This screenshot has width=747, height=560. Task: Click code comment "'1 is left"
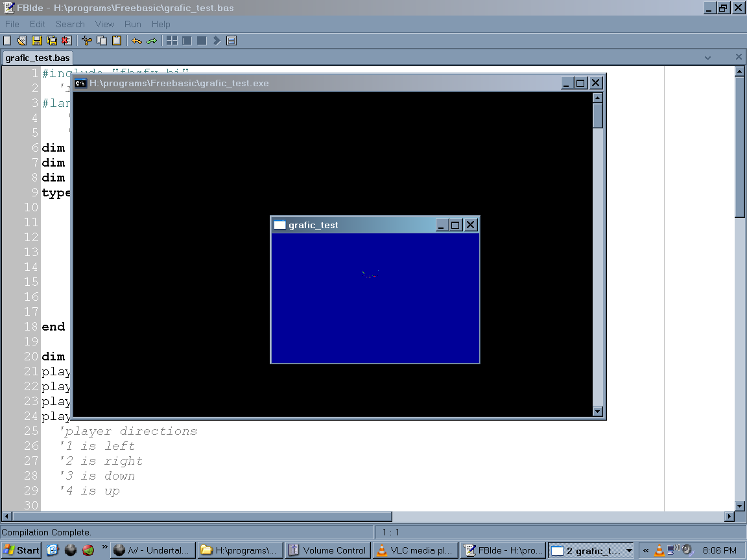[98, 446]
